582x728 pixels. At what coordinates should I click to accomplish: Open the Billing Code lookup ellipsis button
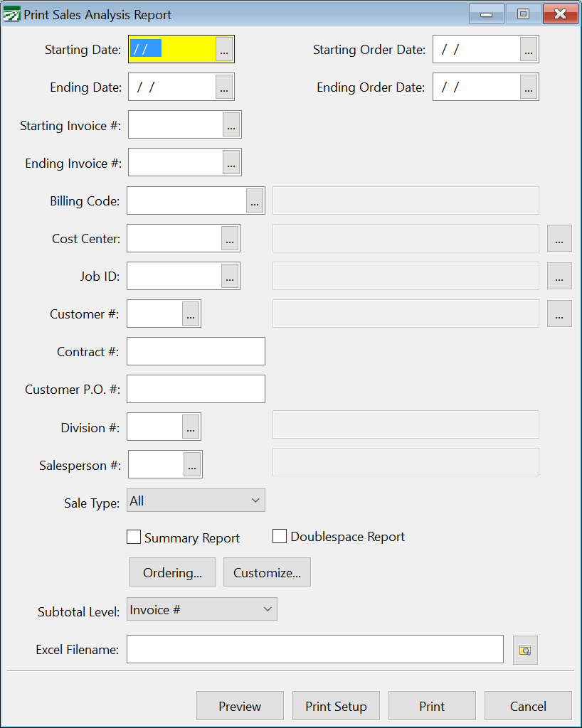pos(255,200)
